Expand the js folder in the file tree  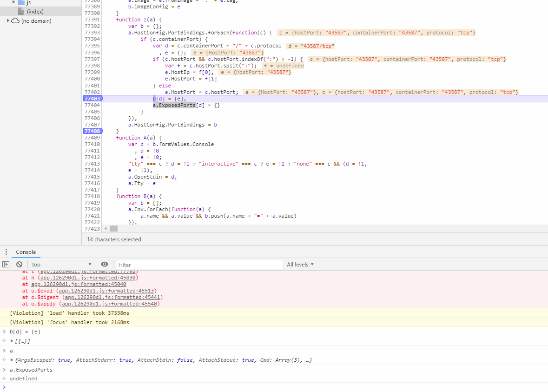coord(13,2)
